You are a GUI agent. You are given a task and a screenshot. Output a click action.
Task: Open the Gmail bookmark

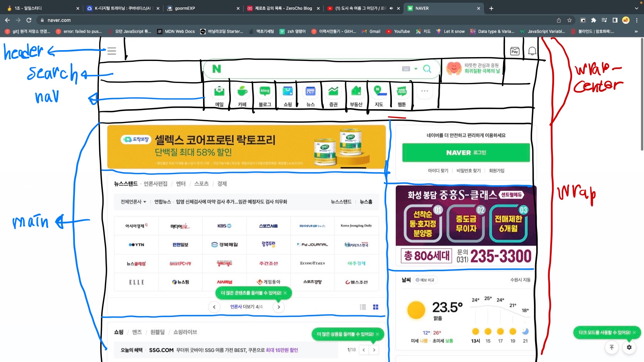tap(371, 31)
